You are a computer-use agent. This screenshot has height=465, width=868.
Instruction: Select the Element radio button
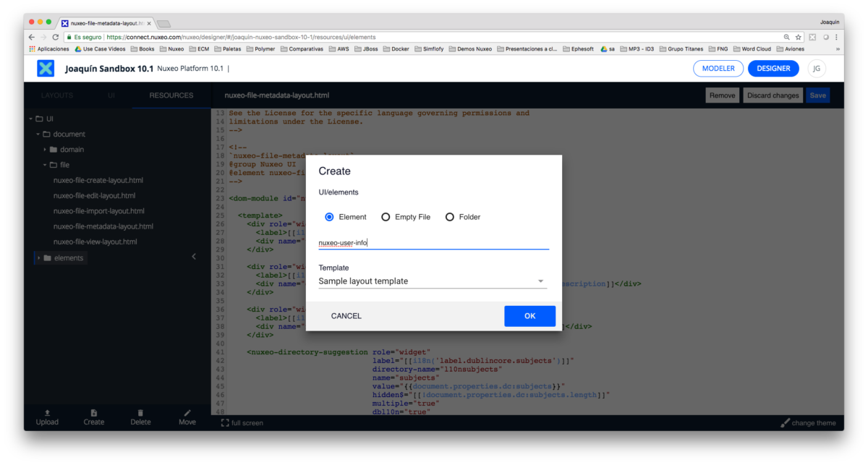(x=329, y=216)
